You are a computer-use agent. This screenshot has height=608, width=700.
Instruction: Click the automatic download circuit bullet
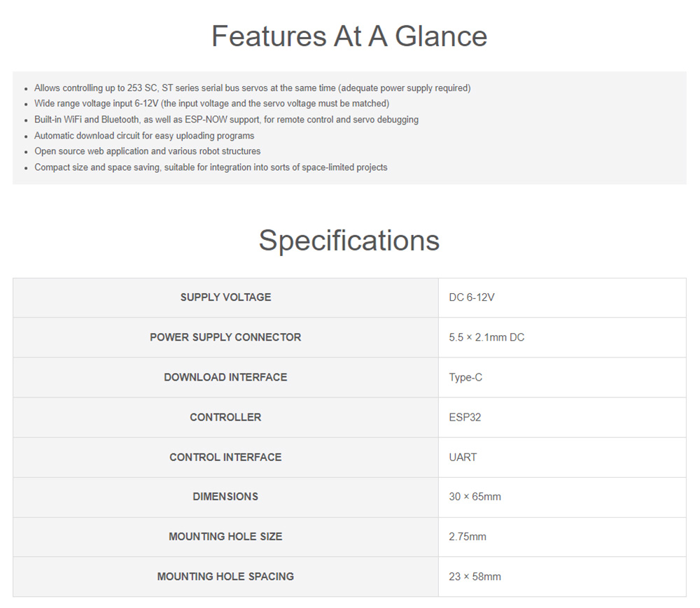point(144,136)
